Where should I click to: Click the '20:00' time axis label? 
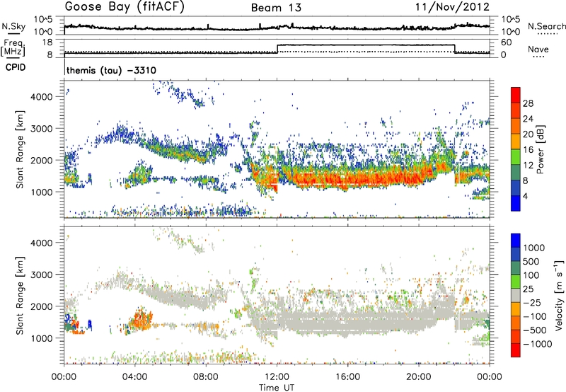click(419, 377)
